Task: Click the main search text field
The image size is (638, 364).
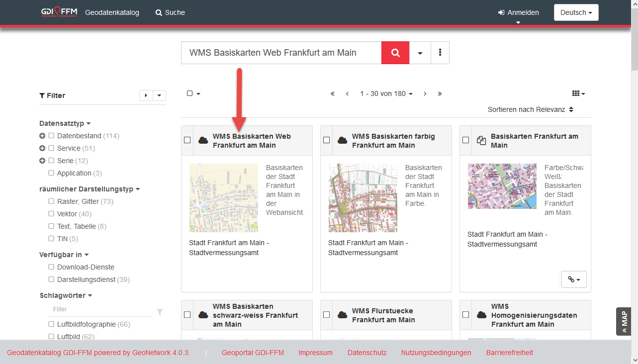Action: coord(281,53)
